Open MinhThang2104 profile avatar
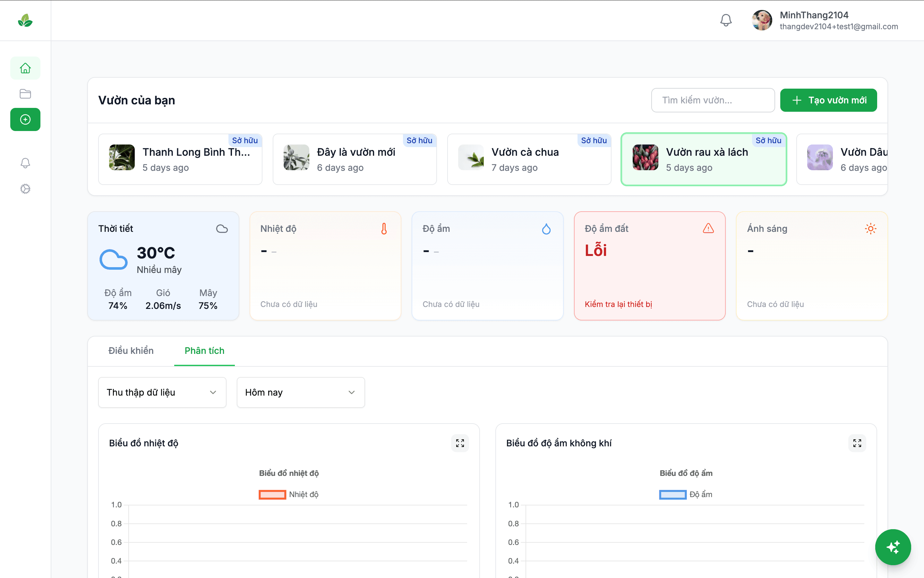This screenshot has width=924, height=578. 762,20
